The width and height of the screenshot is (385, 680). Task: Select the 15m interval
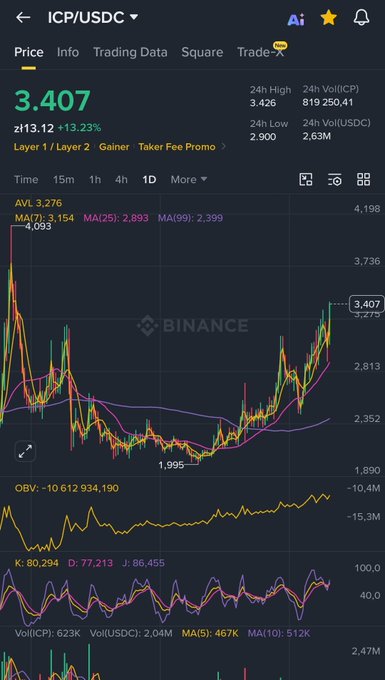[64, 180]
